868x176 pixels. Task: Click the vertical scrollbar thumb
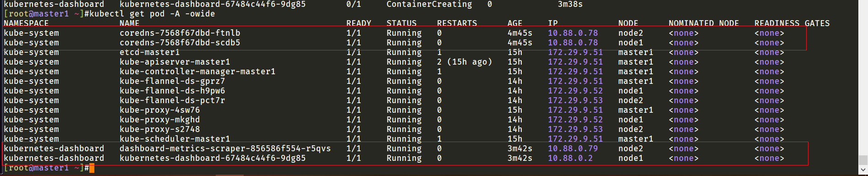pos(863,160)
